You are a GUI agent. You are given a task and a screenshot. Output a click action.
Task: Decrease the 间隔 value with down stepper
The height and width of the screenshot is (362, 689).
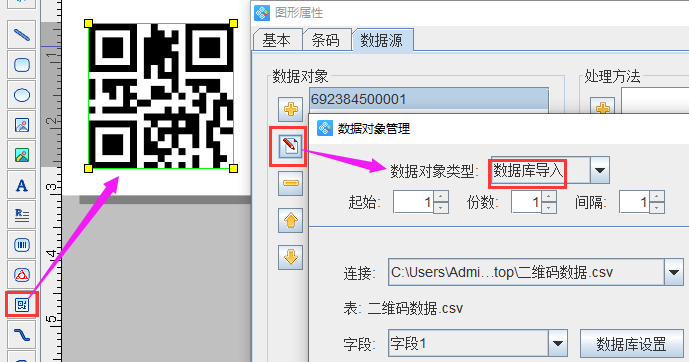657,208
